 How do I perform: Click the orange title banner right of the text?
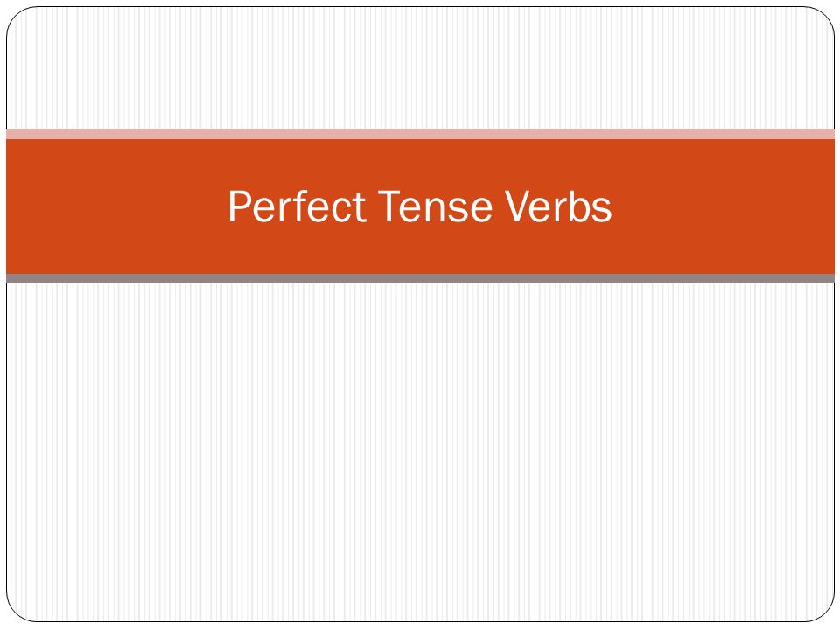(x=724, y=206)
